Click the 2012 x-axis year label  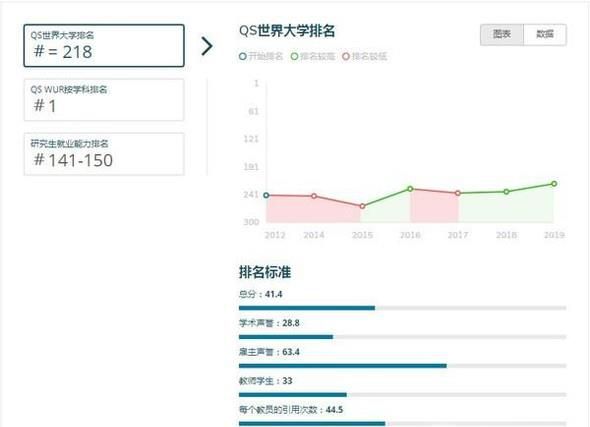pyautogui.click(x=275, y=235)
